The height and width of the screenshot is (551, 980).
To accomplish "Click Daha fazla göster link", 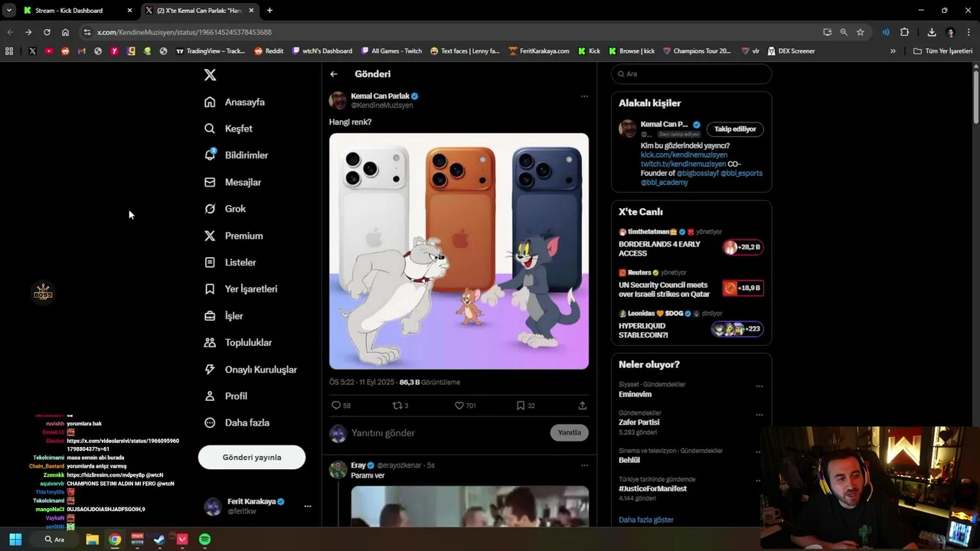I will pos(646,520).
